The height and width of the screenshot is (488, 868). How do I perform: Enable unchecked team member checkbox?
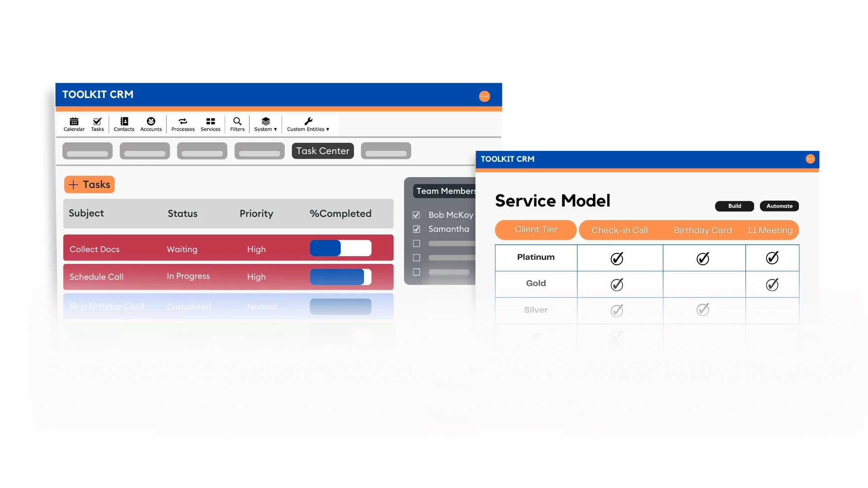[x=416, y=243]
